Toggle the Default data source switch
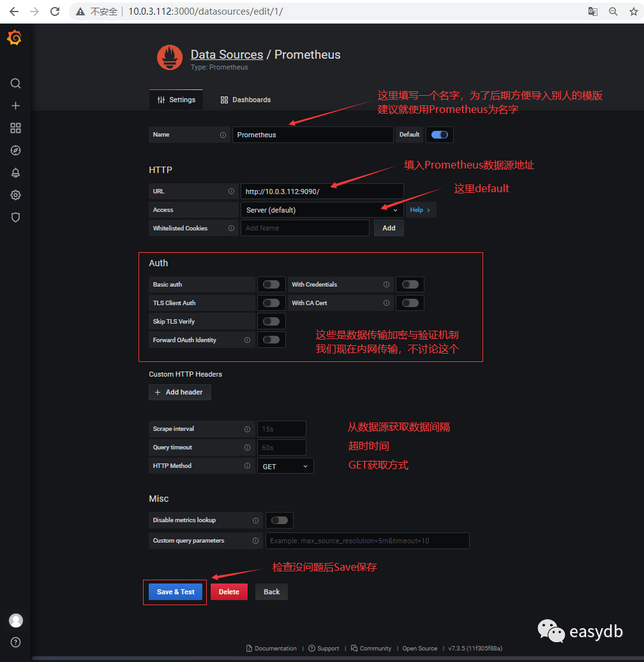 click(x=439, y=135)
